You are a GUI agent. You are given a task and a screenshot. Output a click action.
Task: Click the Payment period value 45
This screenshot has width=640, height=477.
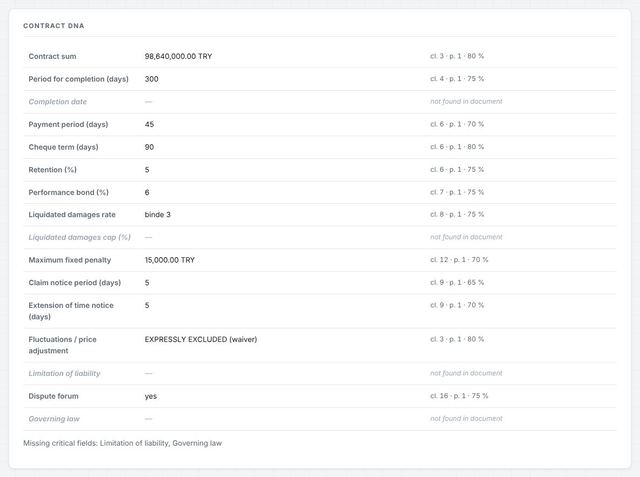149,124
